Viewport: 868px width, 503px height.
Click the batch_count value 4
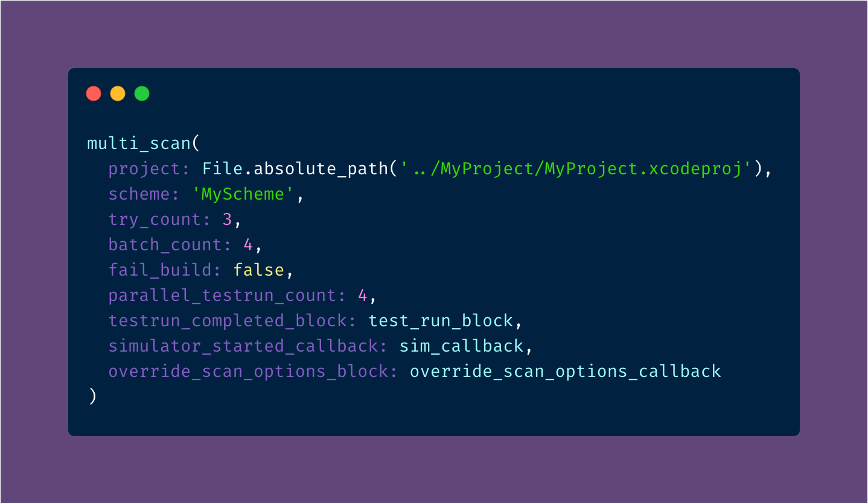pyautogui.click(x=248, y=245)
